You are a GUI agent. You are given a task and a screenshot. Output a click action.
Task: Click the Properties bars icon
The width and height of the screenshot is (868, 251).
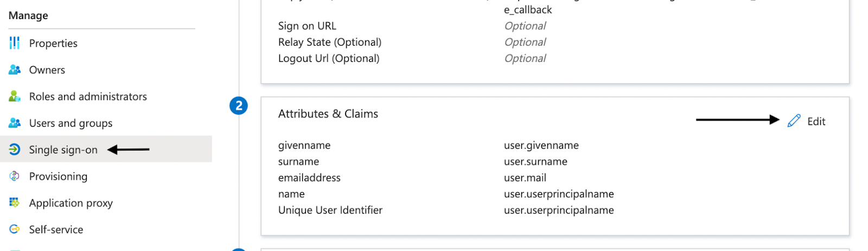(15, 43)
